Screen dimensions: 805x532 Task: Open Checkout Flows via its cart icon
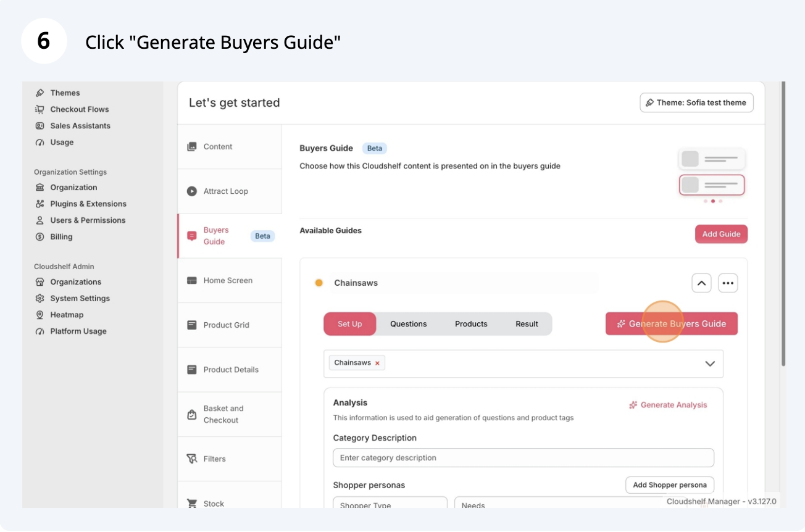click(x=40, y=109)
